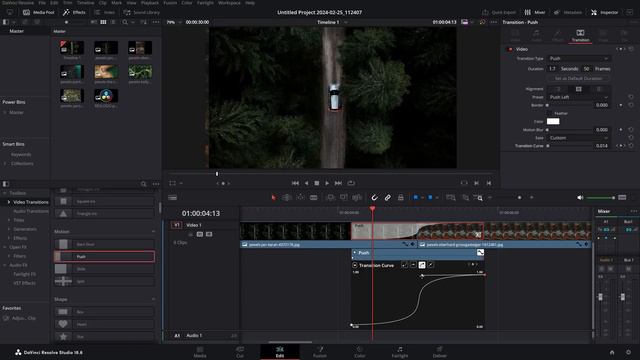The image size is (640, 360).
Task: Open the Preset Push Left dropdown
Action: [x=578, y=97]
